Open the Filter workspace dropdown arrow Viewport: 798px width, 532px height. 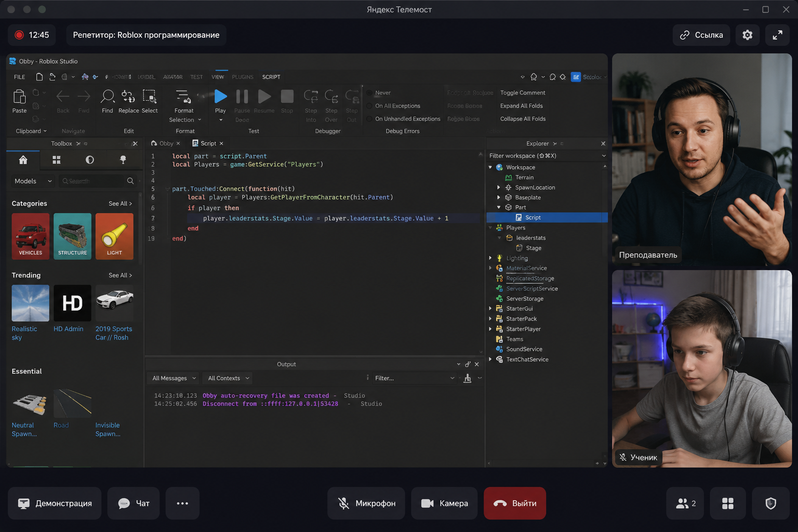pos(604,156)
